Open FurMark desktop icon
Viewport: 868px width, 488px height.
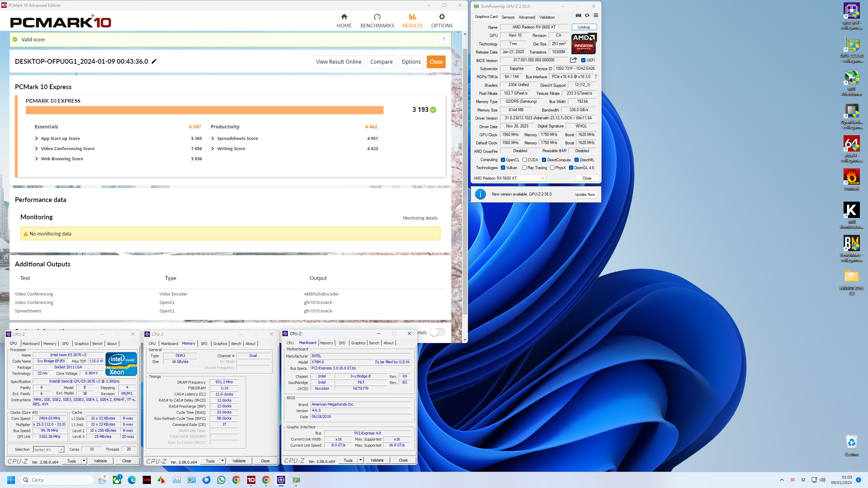pyautogui.click(x=851, y=180)
